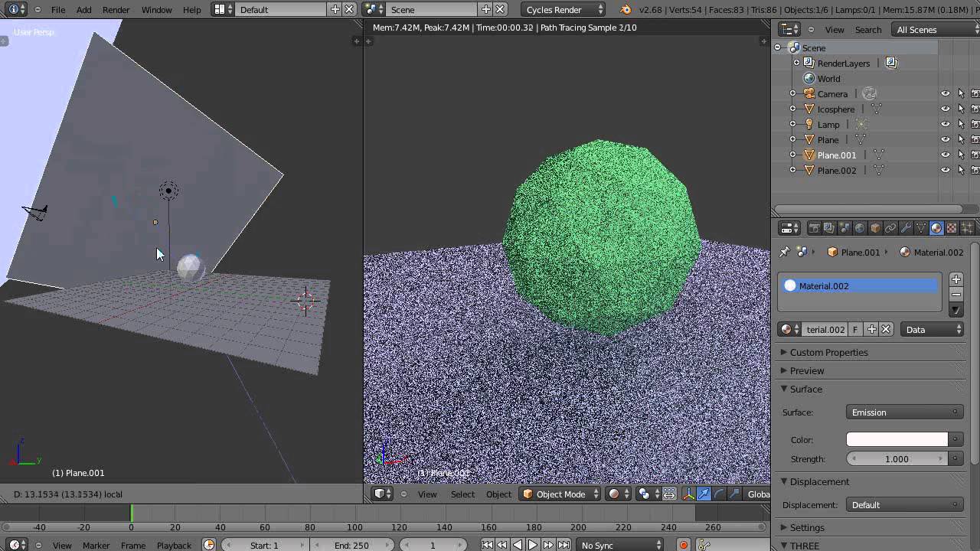
Task: Open the Marker menu in the timeline
Action: coord(96,546)
